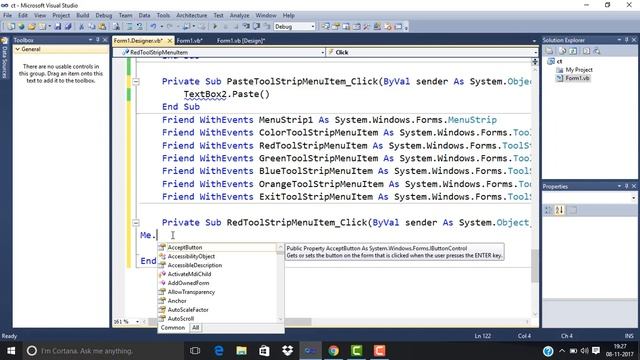Open Task View on taskbar
The height and width of the screenshot is (360, 640).
[x=195, y=351]
